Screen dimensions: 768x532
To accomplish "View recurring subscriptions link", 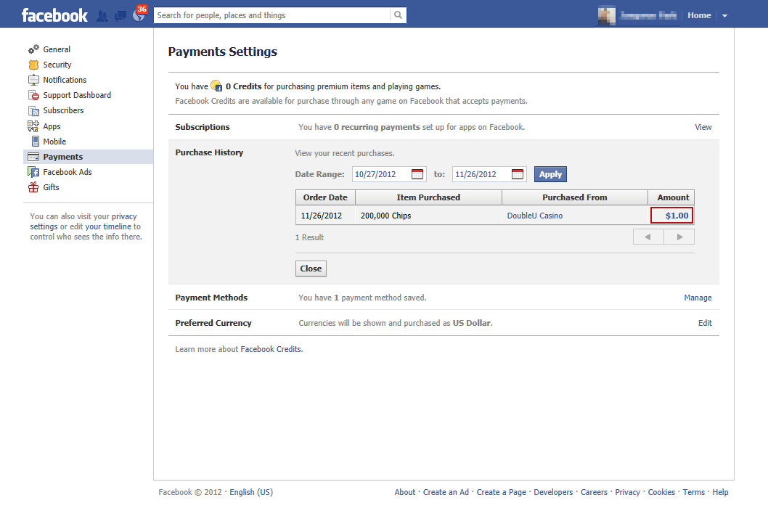I will point(703,127).
